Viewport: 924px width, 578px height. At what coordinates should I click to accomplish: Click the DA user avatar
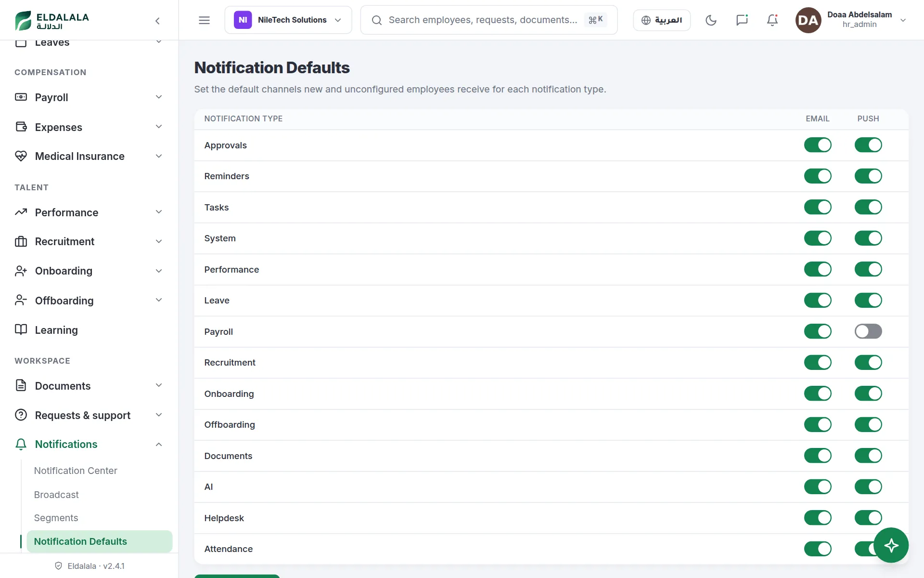808,20
